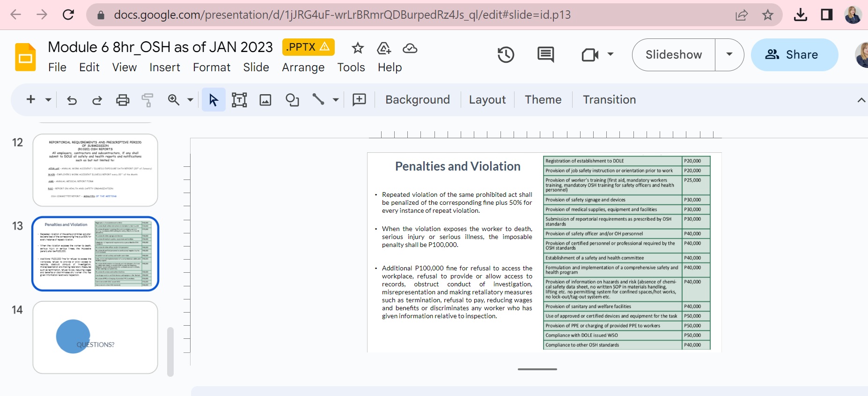Open the version history clock icon
Screen dimensions: 868x396
click(x=506, y=55)
